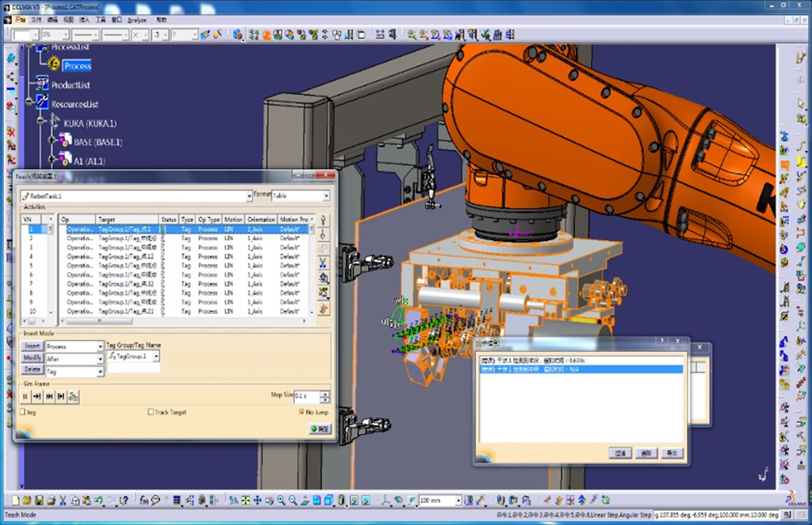This screenshot has width=812, height=525.
Task: Jump to next operation in Sim Frame
Action: 50,397
